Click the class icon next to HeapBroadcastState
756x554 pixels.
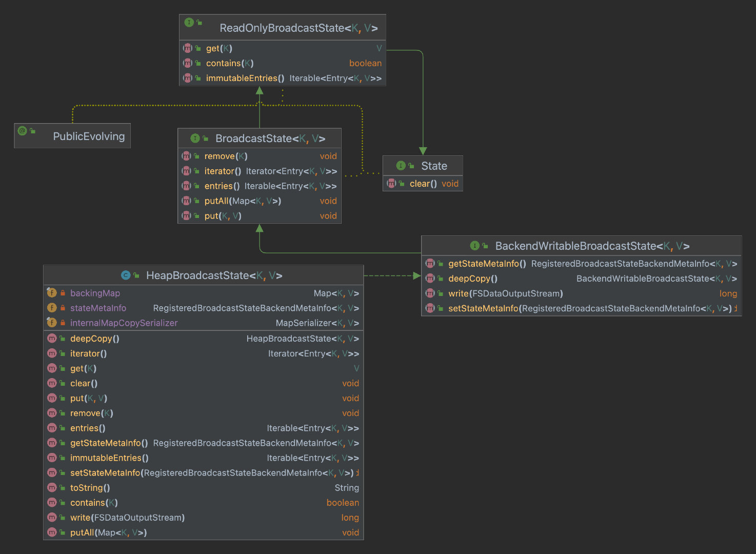click(126, 275)
